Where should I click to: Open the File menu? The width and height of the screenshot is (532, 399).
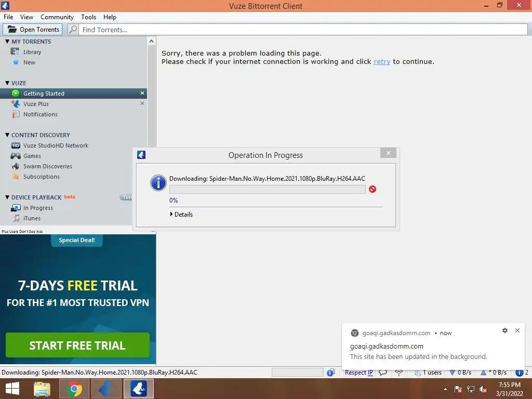(x=8, y=17)
